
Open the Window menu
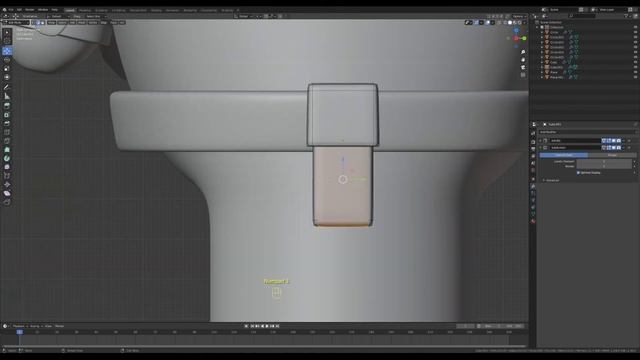click(x=43, y=10)
